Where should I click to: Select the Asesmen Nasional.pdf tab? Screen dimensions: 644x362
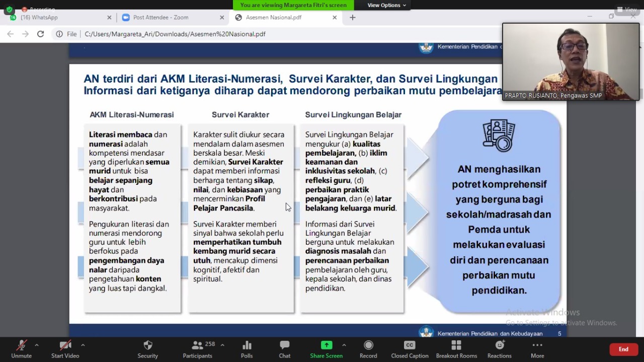coord(285,17)
